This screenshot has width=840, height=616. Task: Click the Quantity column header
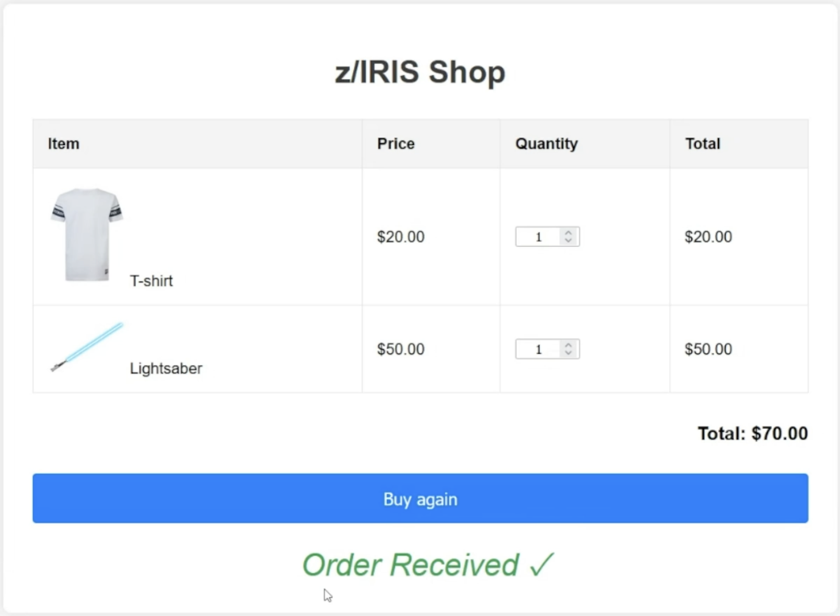(547, 144)
